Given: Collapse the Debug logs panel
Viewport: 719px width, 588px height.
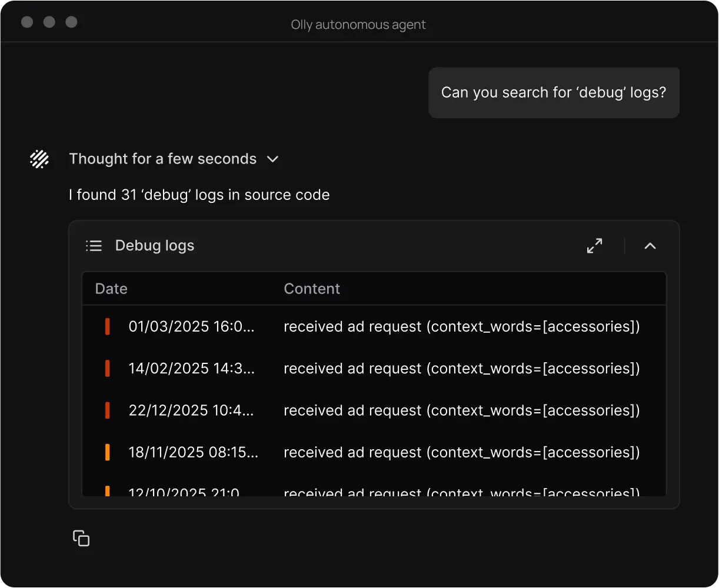Looking at the screenshot, I should [x=650, y=246].
